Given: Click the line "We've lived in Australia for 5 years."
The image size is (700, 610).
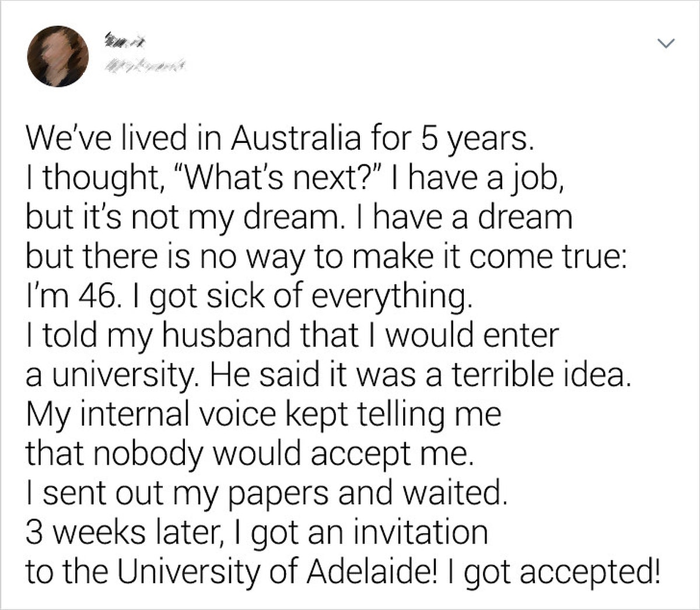Looking at the screenshot, I should click(x=279, y=139).
